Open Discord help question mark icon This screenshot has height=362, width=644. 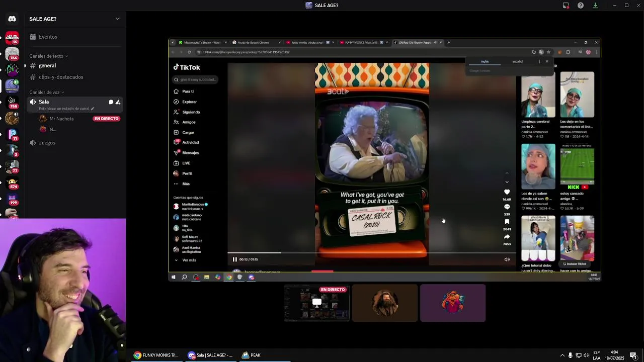click(581, 6)
